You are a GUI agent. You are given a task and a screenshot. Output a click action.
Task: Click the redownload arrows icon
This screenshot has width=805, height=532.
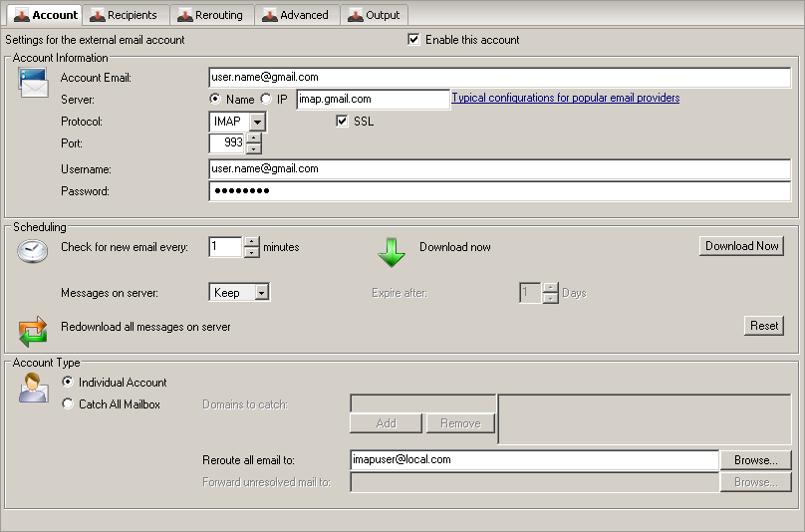click(33, 329)
